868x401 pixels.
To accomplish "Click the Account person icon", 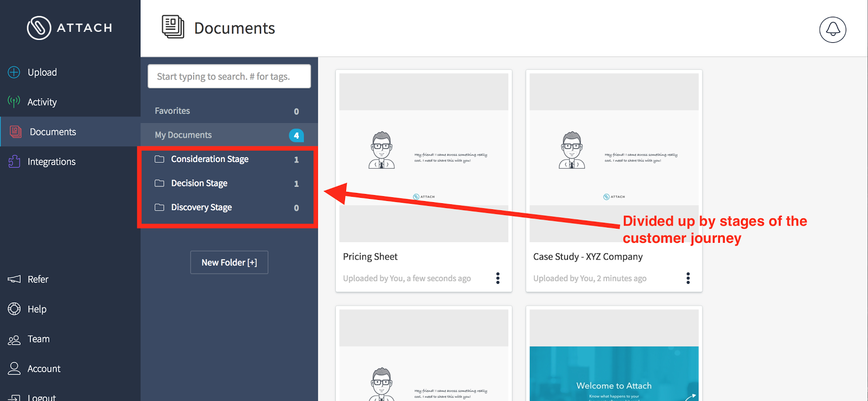I will coord(14,368).
